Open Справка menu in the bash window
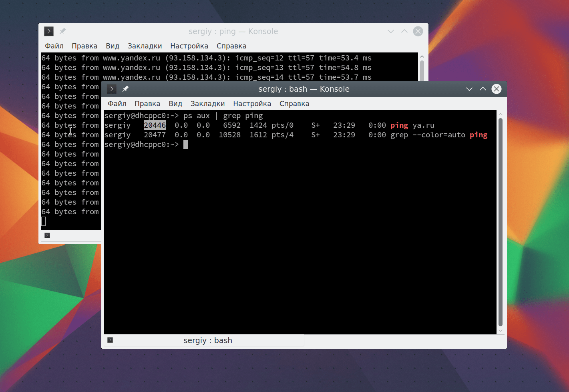 coord(294,104)
